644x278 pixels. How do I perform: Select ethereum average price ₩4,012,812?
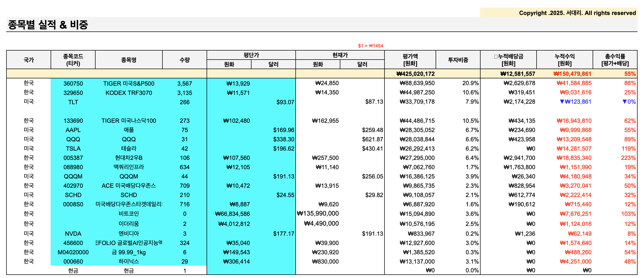pos(234,224)
